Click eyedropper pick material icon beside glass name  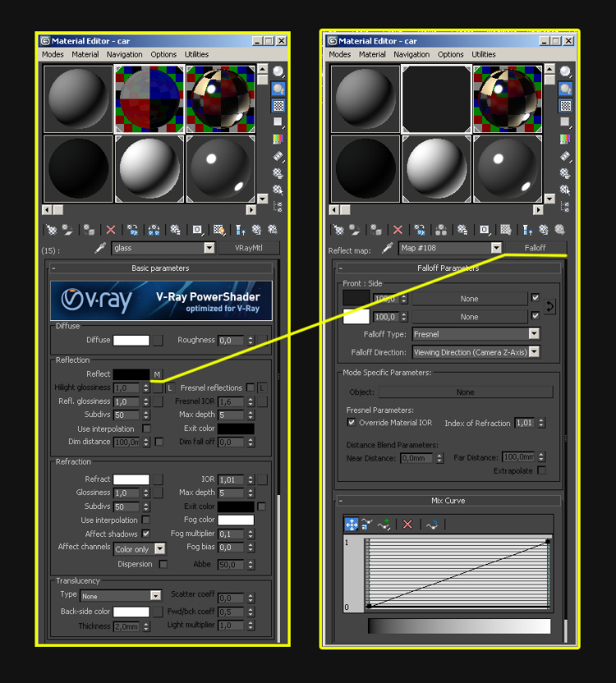coord(100,248)
